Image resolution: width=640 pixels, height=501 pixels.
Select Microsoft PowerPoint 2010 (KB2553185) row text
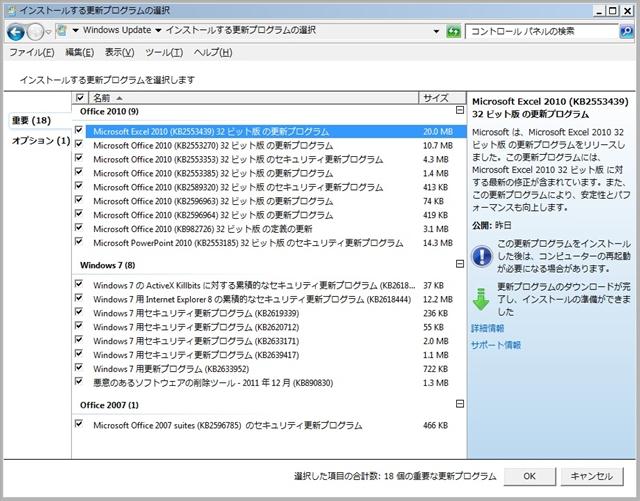click(x=248, y=243)
